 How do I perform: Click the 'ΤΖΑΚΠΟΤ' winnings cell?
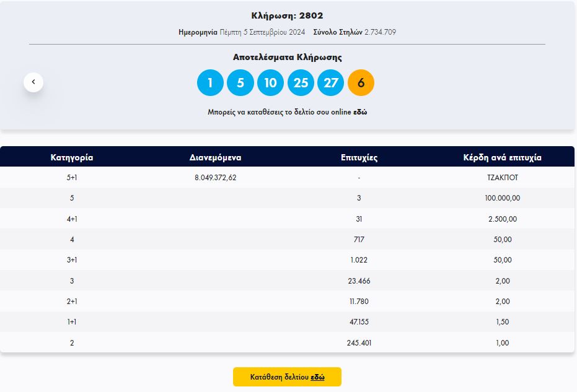click(x=502, y=177)
